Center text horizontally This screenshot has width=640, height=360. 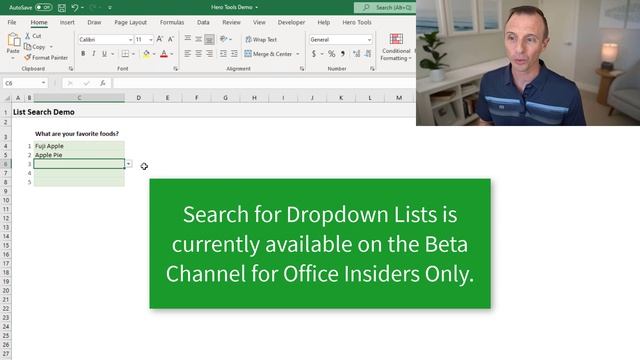click(198, 53)
